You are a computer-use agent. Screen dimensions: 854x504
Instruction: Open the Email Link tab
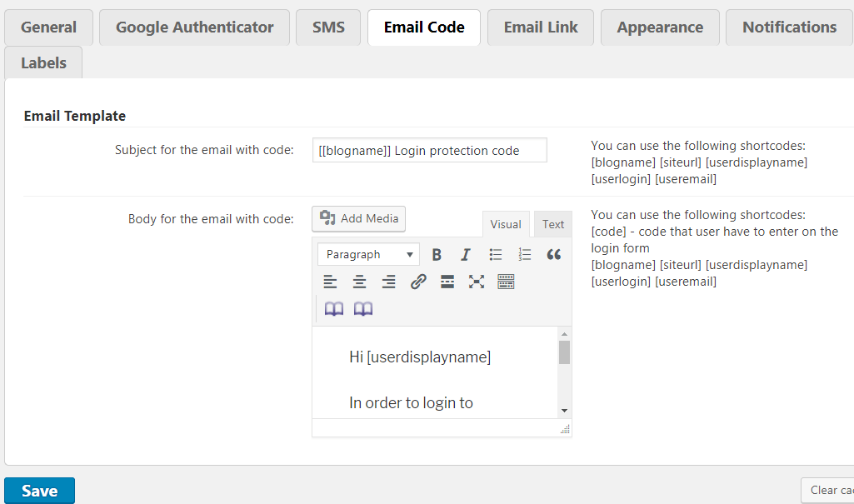pyautogui.click(x=541, y=27)
